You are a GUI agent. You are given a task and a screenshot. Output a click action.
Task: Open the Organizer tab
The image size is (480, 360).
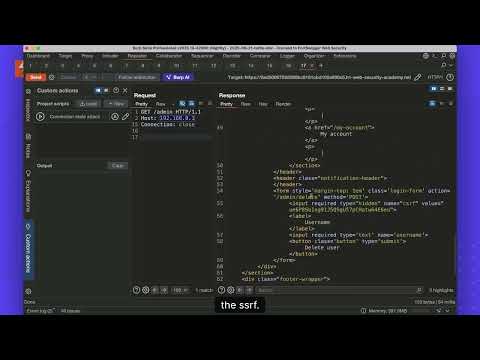314,56
